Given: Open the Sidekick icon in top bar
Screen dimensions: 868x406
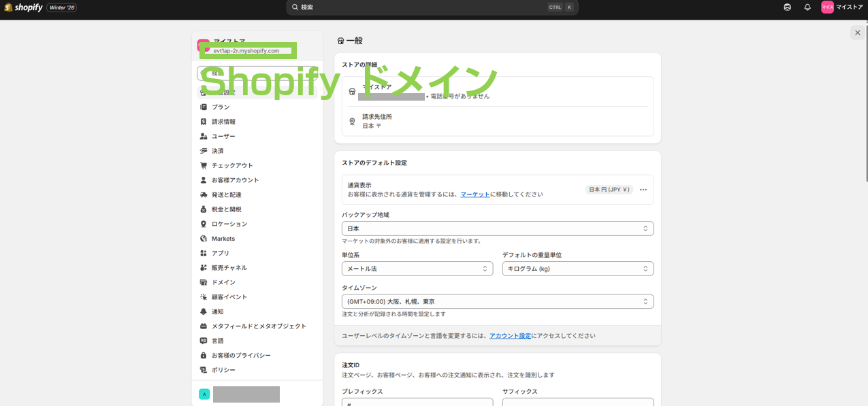Looking at the screenshot, I should tap(788, 7).
